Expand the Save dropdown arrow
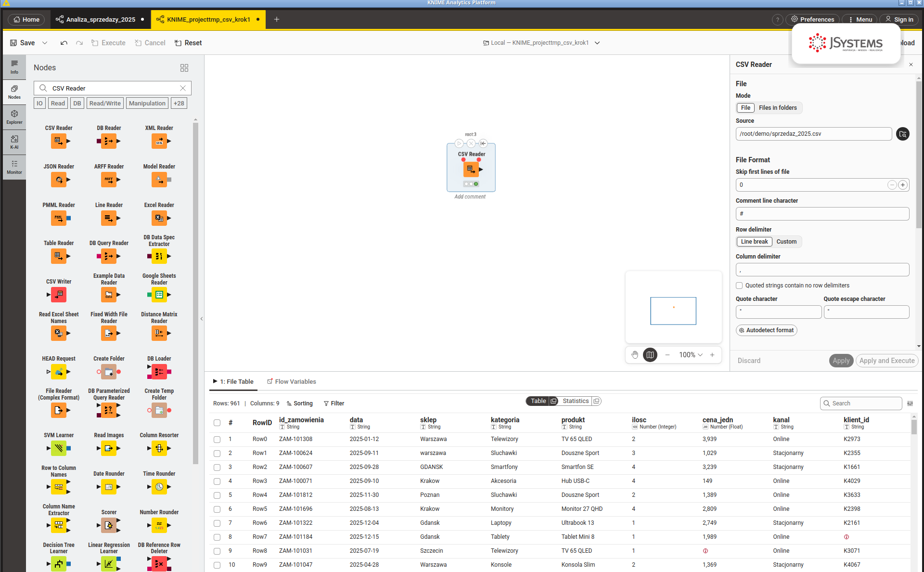The height and width of the screenshot is (572, 924). click(x=45, y=43)
